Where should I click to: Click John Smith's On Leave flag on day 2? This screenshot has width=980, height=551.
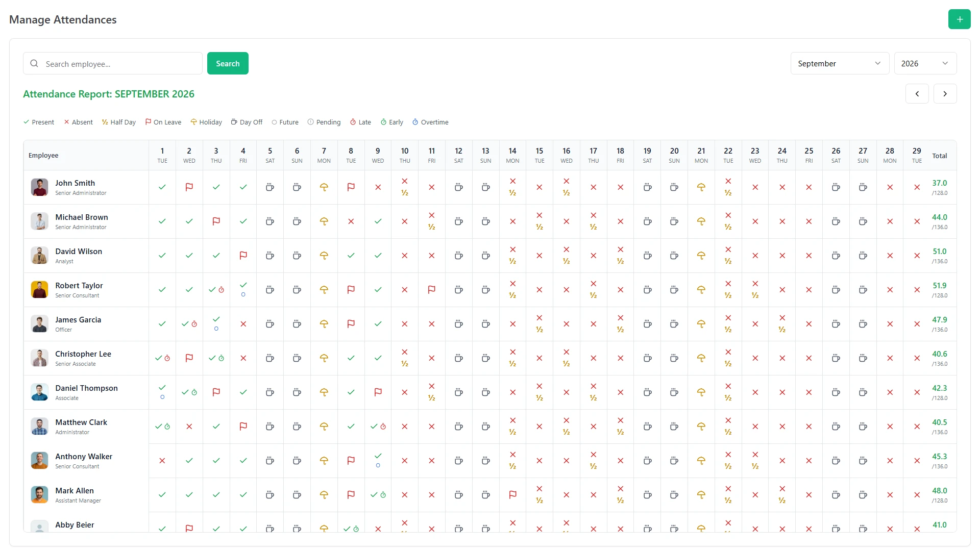pos(189,187)
